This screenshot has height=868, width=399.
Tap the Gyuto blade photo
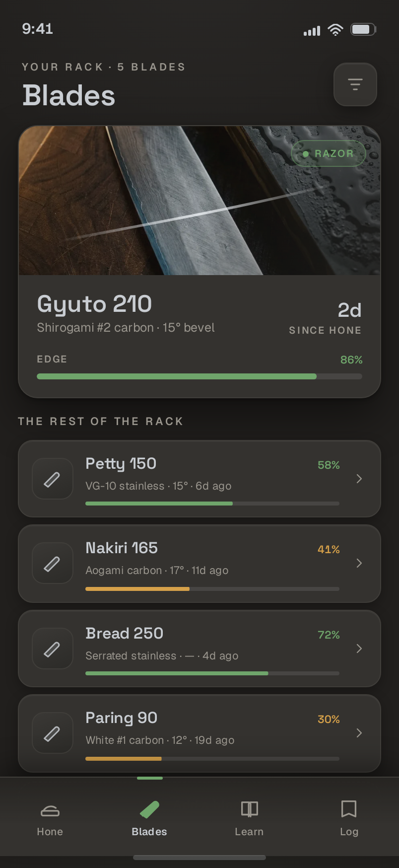point(199,201)
